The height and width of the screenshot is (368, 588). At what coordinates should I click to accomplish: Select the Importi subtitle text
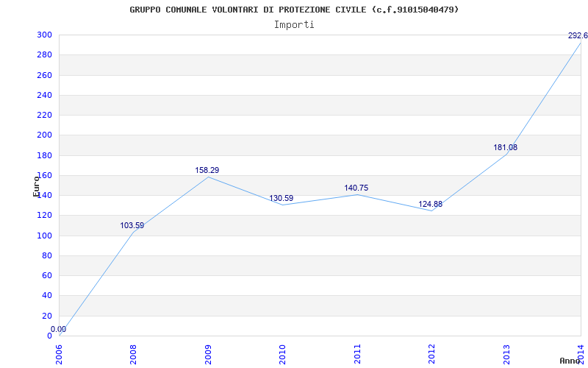(x=294, y=24)
